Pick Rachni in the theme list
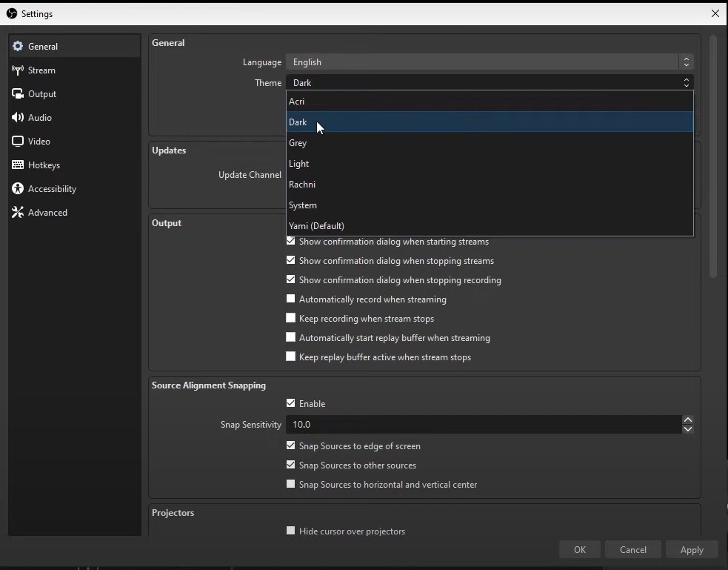Viewport: 728px width, 570px height. 302,184
